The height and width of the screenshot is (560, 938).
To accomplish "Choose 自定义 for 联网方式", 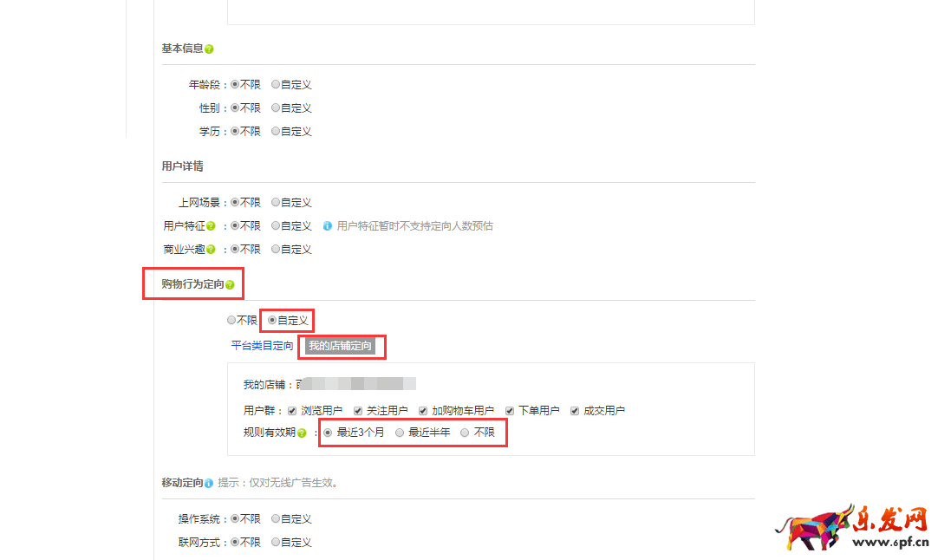I will click(276, 543).
